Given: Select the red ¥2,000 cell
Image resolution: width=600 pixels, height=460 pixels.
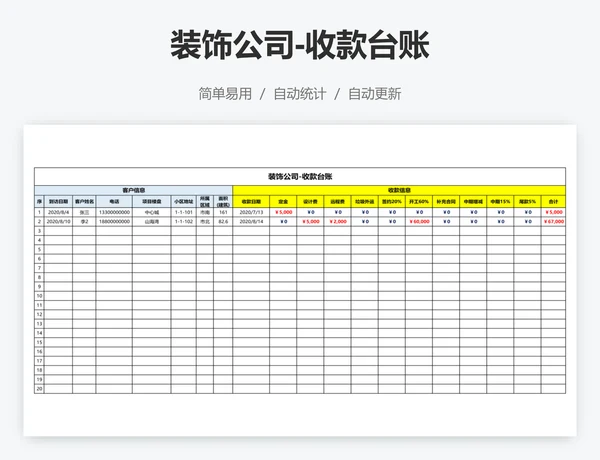Looking at the screenshot, I should pyautogui.click(x=338, y=222).
